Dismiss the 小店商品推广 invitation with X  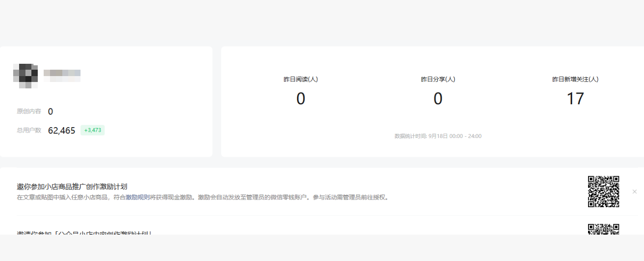(x=634, y=192)
